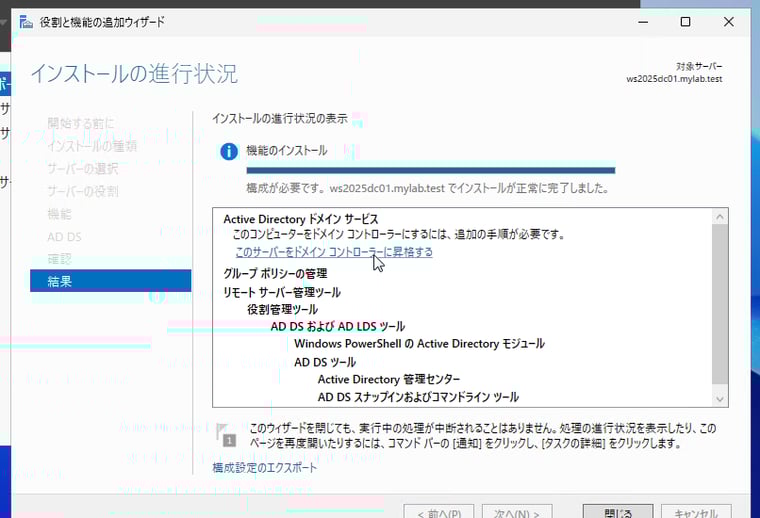The width and height of the screenshot is (760, 518).
Task: Click the installation progress bar
Action: (x=431, y=170)
